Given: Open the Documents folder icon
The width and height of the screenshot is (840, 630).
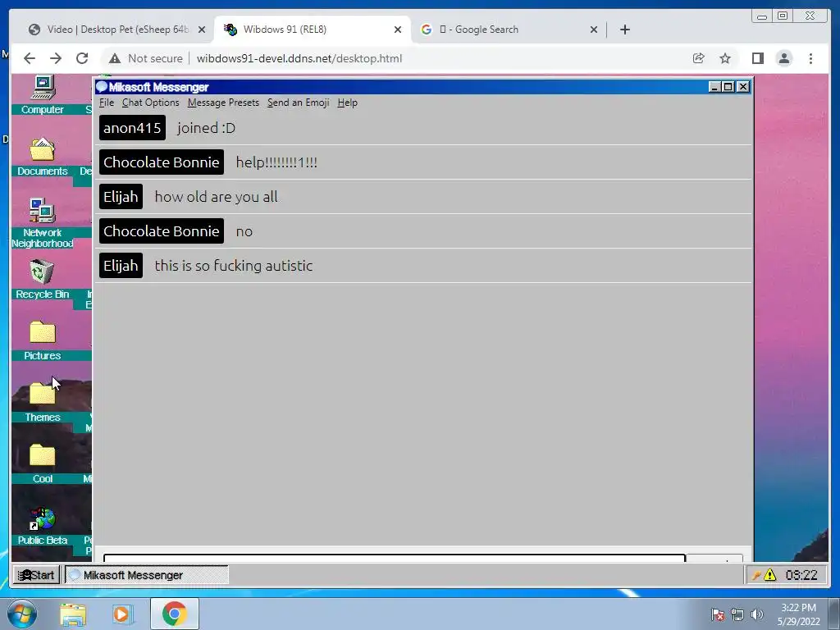Looking at the screenshot, I should [x=43, y=157].
